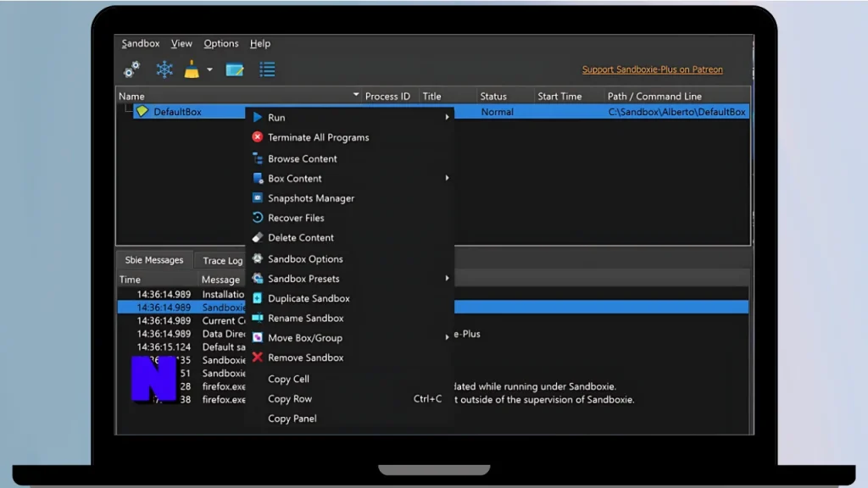
Task: Open the settings gears toolbar icon
Action: (131, 69)
